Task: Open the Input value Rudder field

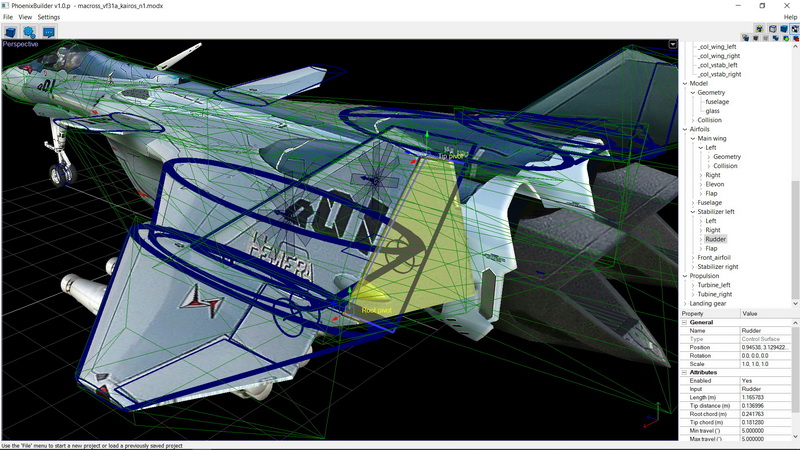Action: [765, 389]
